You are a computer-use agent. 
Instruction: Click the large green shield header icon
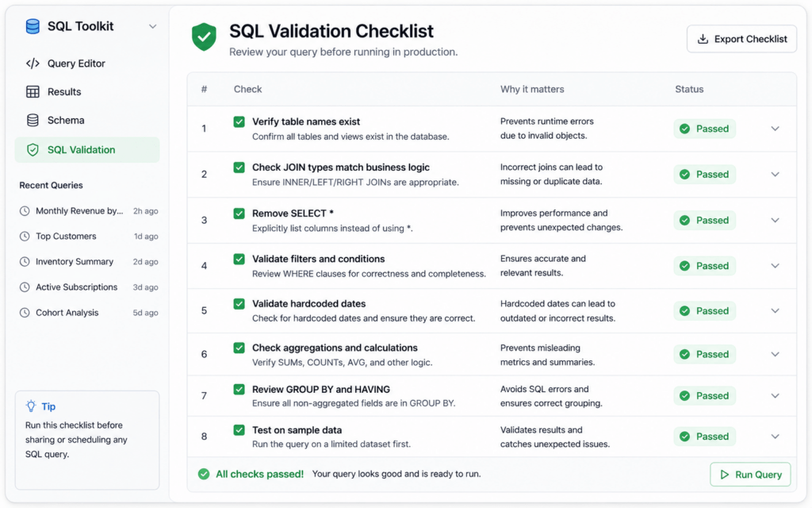coord(204,37)
